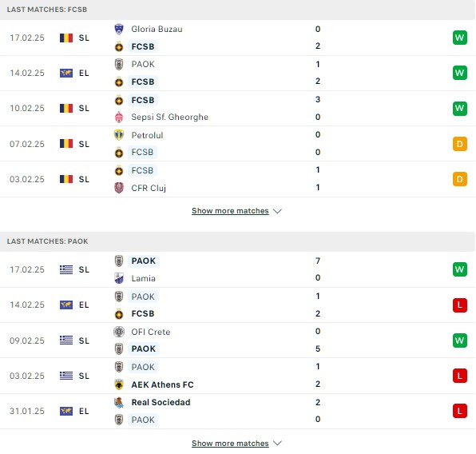Screen dimensions: 476x454
Task: Click the Sepsi Sf. Gheorghe club logo
Action: pos(119,117)
